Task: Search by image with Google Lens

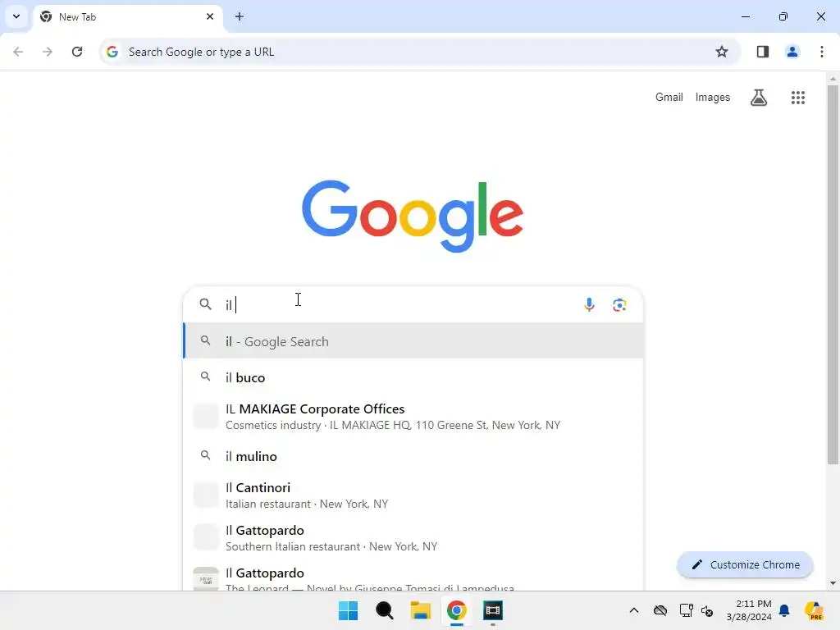Action: pos(619,305)
